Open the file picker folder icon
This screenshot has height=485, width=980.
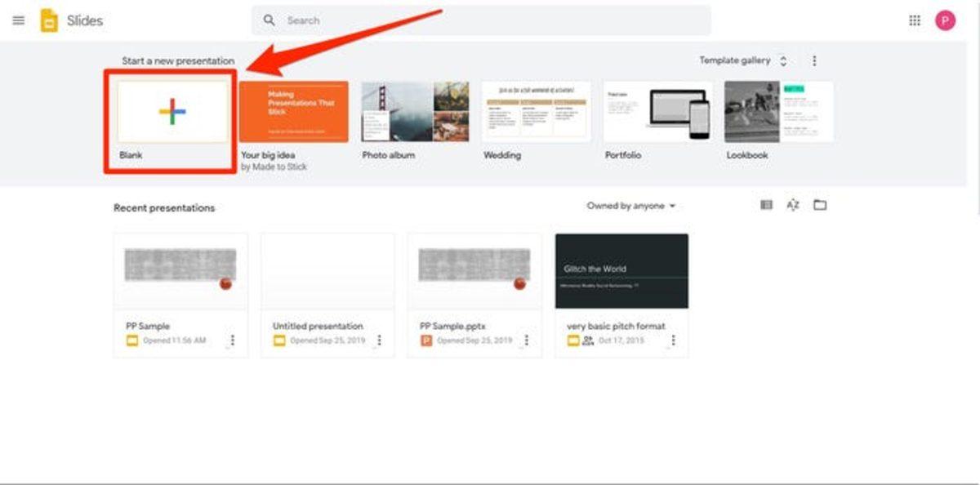tap(819, 206)
